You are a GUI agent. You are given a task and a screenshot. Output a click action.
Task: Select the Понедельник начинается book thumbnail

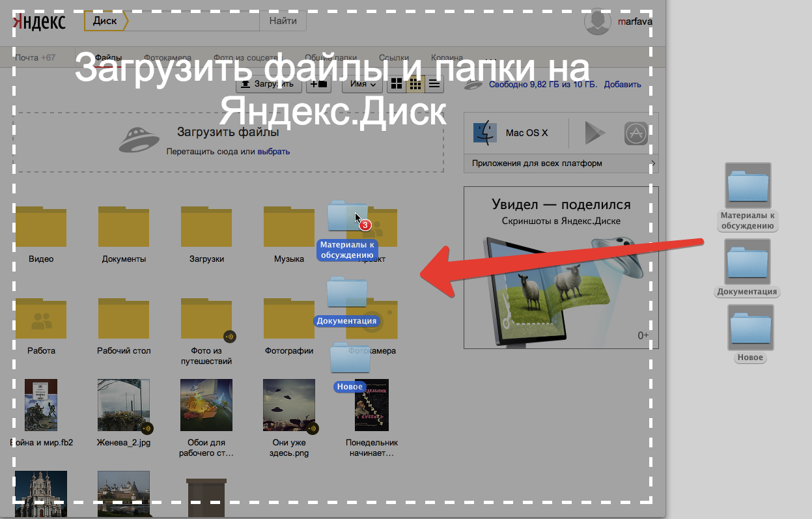[x=372, y=405]
